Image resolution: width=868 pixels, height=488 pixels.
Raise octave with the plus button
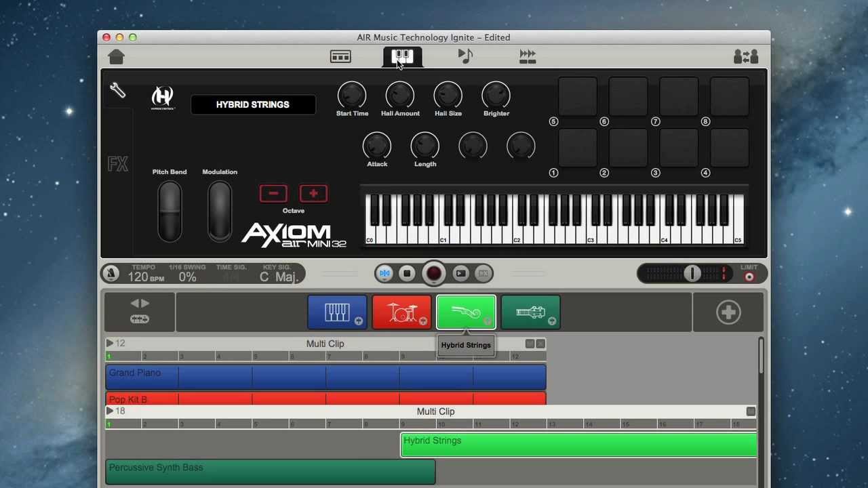pyautogui.click(x=313, y=193)
